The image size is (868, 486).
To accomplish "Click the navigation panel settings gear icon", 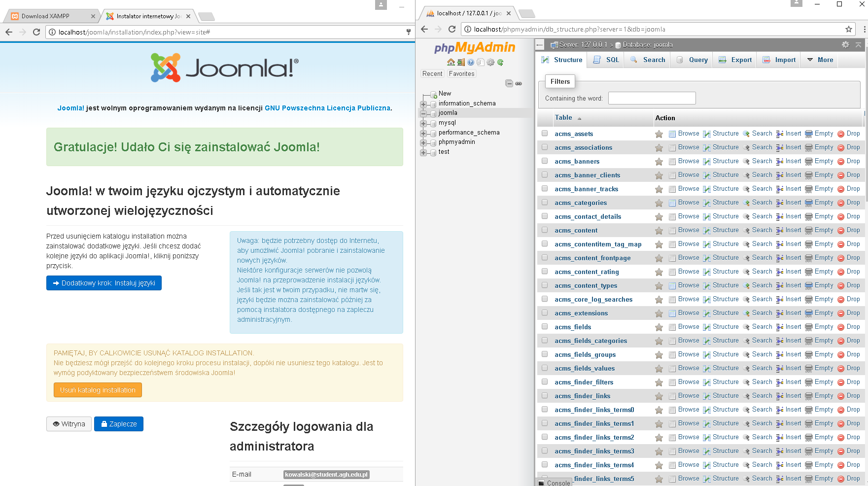I will point(490,62).
